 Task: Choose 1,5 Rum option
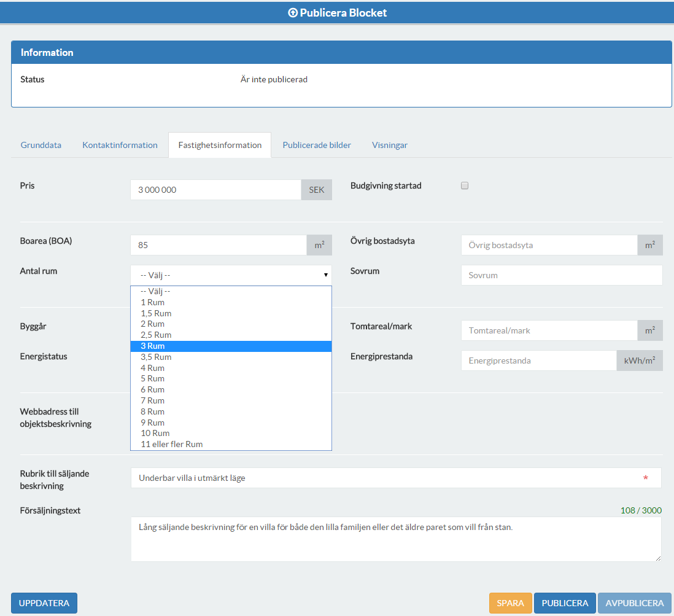(x=231, y=313)
